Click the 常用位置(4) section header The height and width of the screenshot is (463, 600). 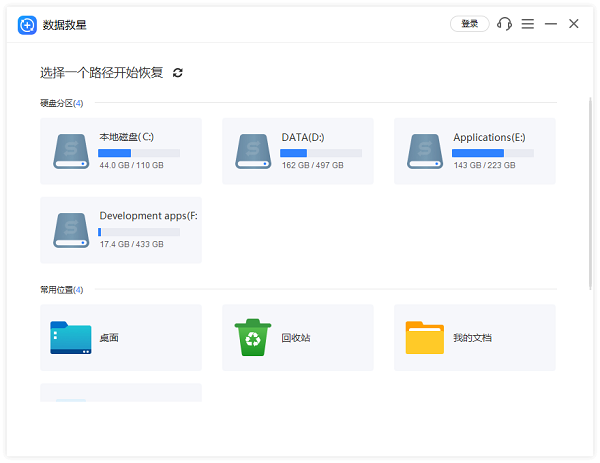(x=61, y=290)
